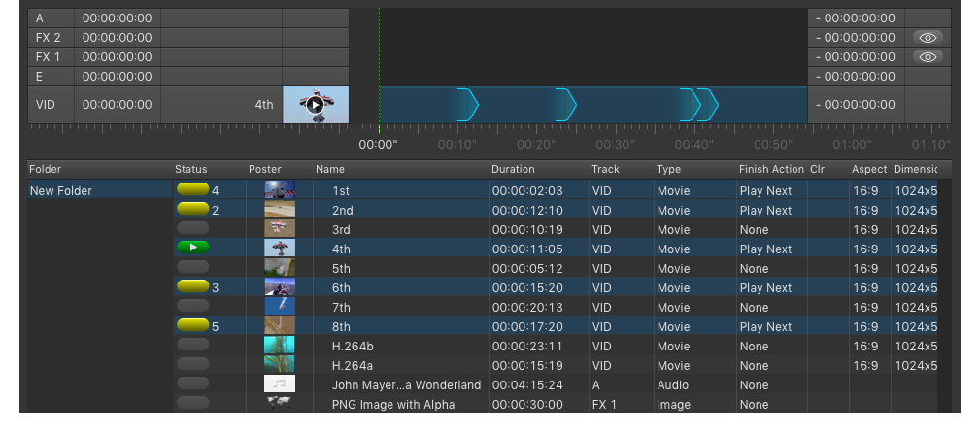Click third transition chevron on VID timeline
The width and height of the screenshot is (980, 432).
coord(690,104)
